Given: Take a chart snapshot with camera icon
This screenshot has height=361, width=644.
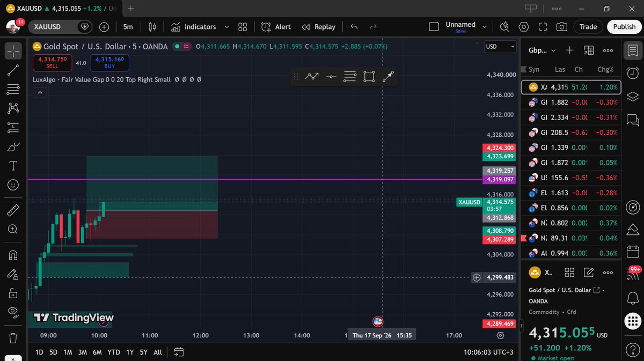Looking at the screenshot, I should [562, 27].
